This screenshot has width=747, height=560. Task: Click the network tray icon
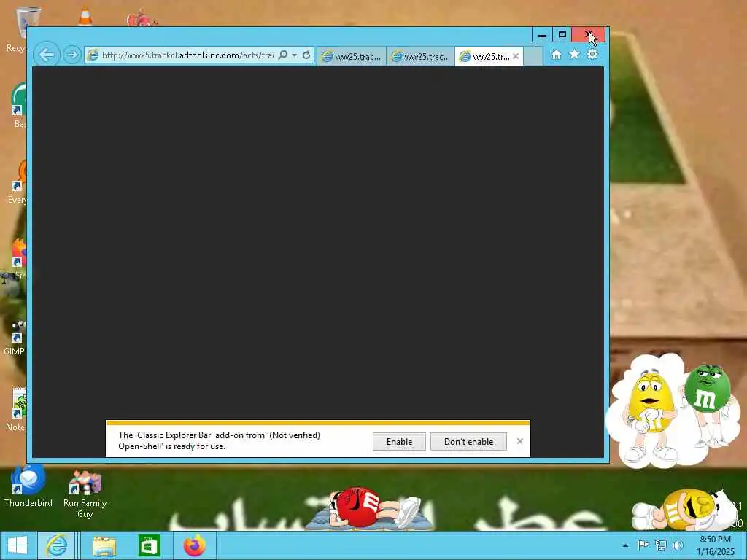[660, 545]
